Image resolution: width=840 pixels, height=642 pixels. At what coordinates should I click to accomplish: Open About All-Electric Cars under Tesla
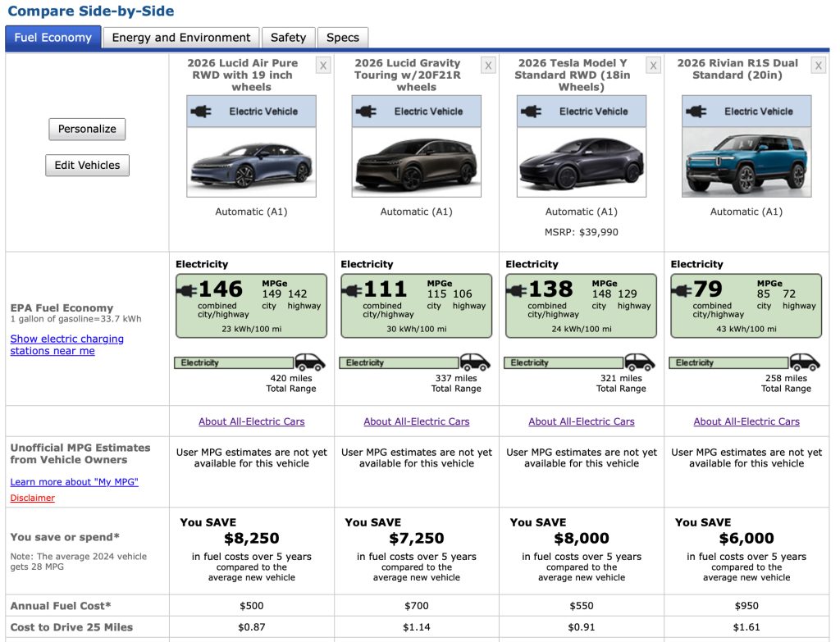click(581, 421)
